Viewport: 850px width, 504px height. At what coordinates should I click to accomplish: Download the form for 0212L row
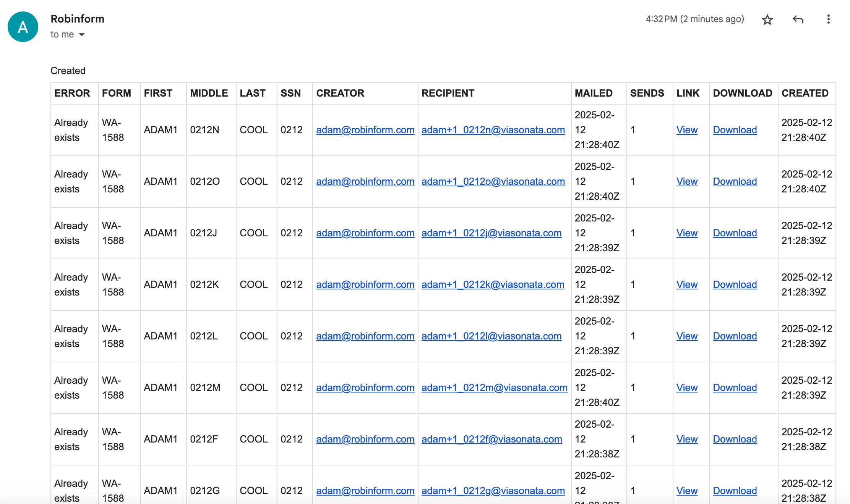pyautogui.click(x=735, y=336)
